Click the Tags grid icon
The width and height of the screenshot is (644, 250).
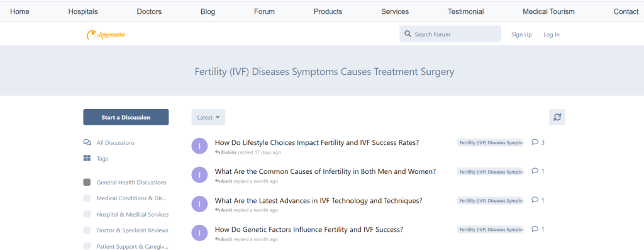click(x=87, y=158)
